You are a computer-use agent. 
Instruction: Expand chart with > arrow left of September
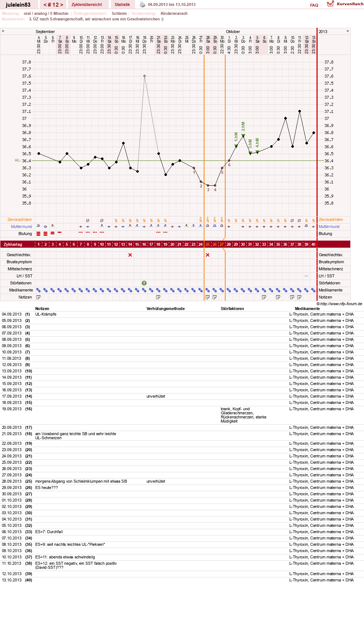pyautogui.click(x=3, y=31)
